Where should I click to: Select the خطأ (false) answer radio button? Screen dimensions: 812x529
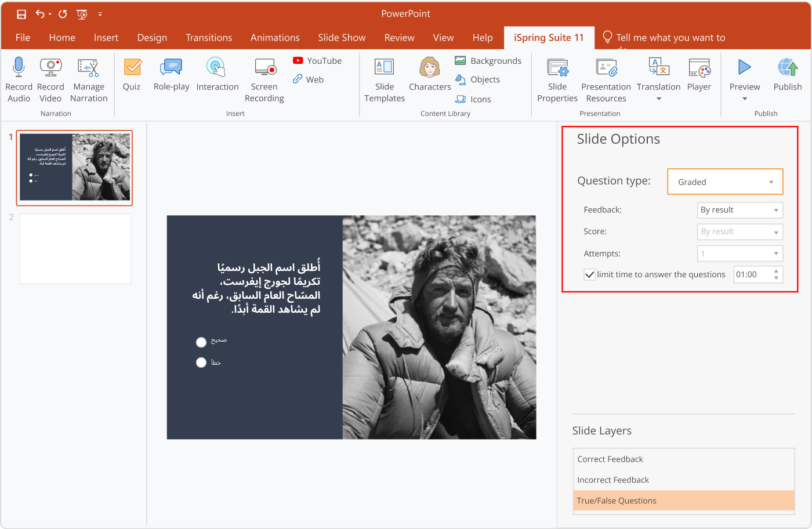201,363
